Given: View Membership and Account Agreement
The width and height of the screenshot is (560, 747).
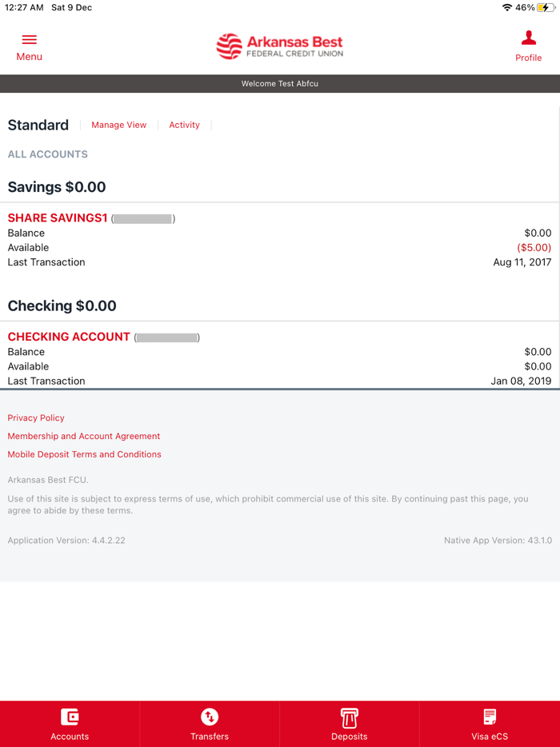Looking at the screenshot, I should pyautogui.click(x=84, y=436).
